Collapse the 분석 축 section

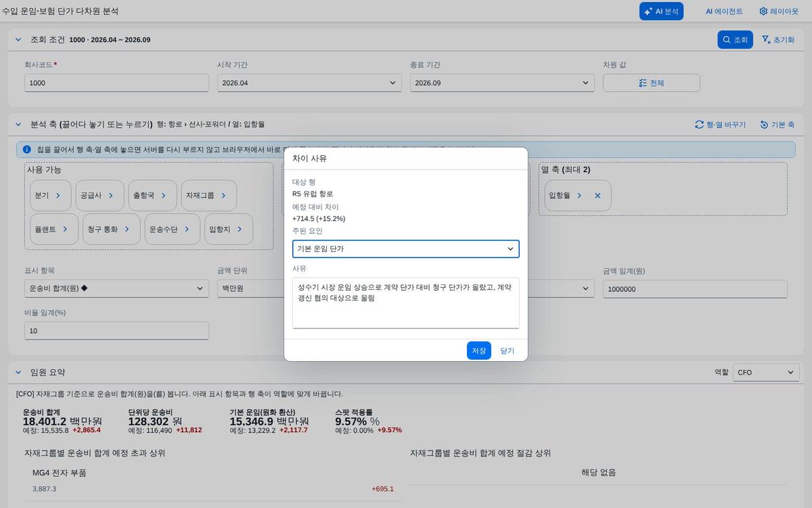pos(18,125)
